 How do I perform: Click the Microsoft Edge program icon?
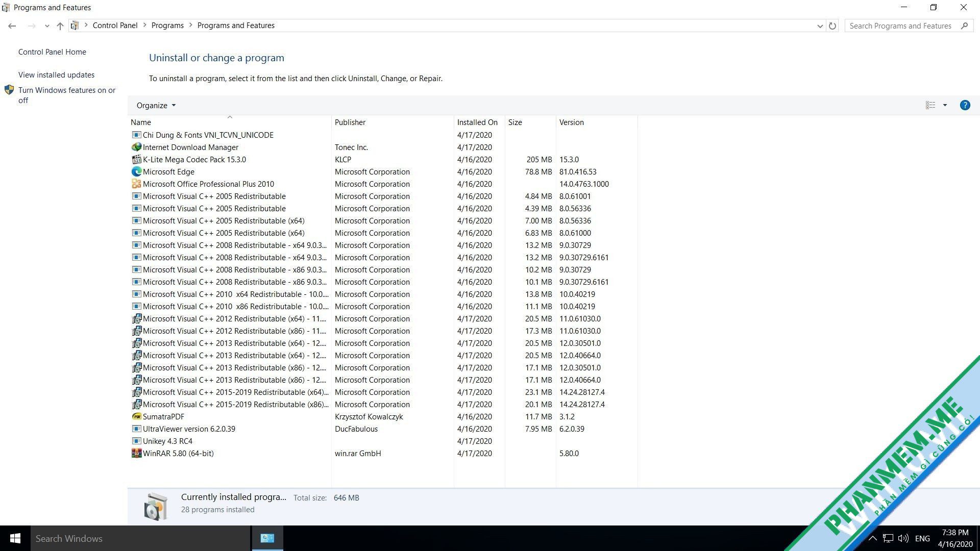(136, 171)
